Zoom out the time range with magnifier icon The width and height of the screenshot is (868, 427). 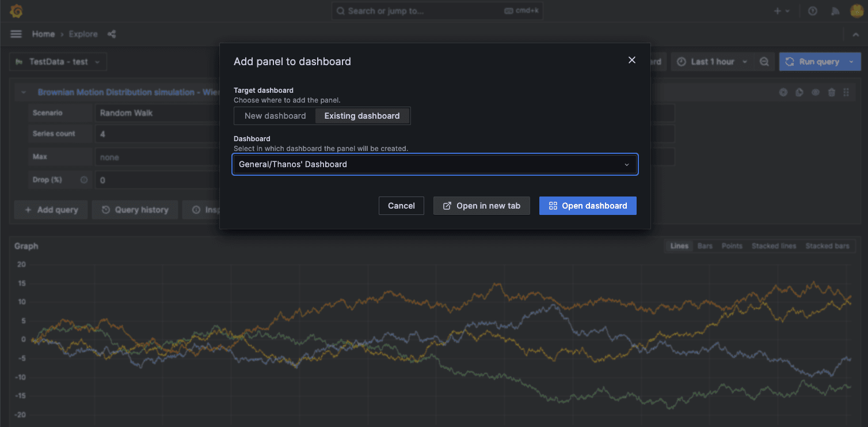[x=764, y=61]
